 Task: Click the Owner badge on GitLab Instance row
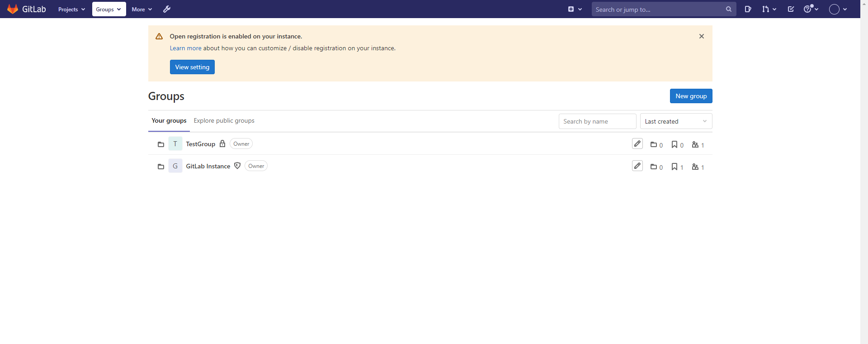(256, 166)
